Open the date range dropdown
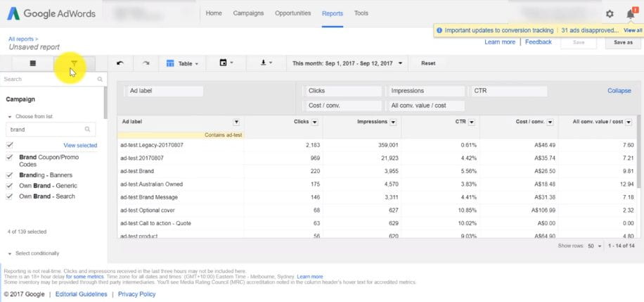Screen dimensions: 644x302 click(x=347, y=63)
